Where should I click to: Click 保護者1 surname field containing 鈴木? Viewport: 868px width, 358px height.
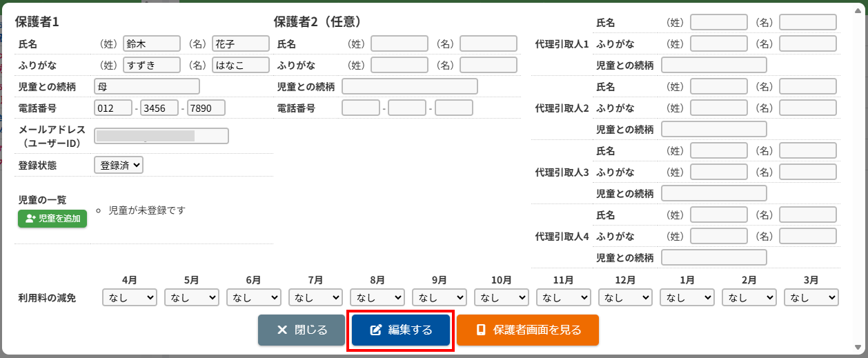[x=152, y=44]
